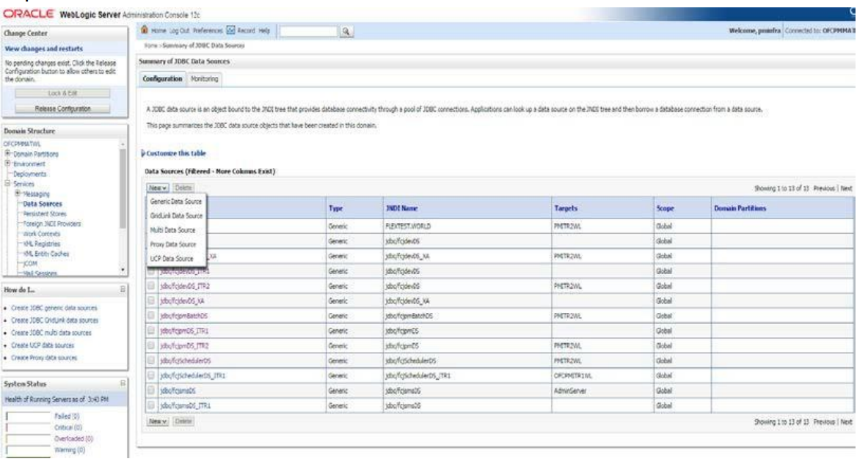The image size is (868, 467).
Task: Tick checkbox for jdbc/fcjsmsDS
Action: pyautogui.click(x=151, y=391)
